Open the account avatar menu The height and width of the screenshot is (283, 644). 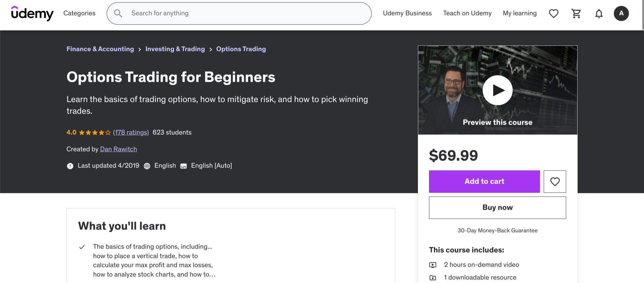coord(622,13)
